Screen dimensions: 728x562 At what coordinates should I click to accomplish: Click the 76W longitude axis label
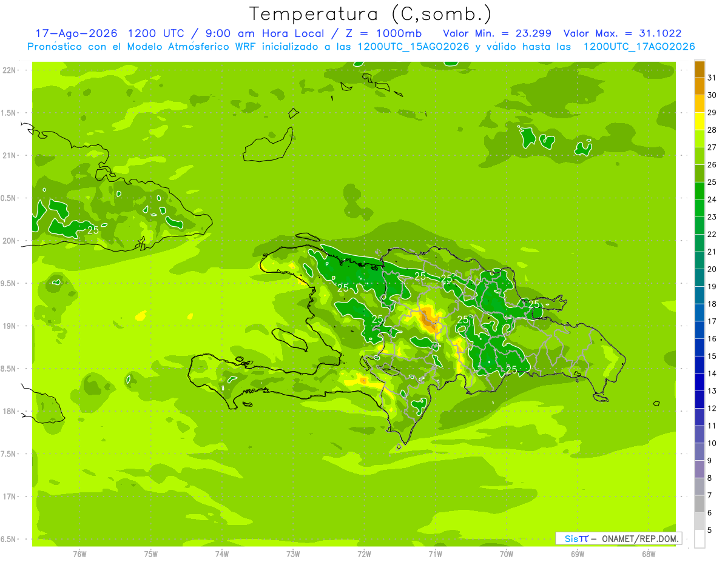pos(79,554)
